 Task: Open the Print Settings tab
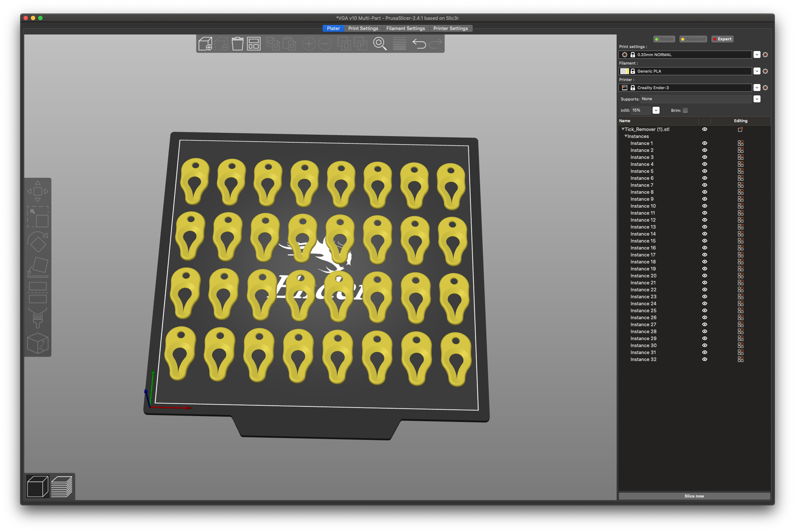(363, 28)
